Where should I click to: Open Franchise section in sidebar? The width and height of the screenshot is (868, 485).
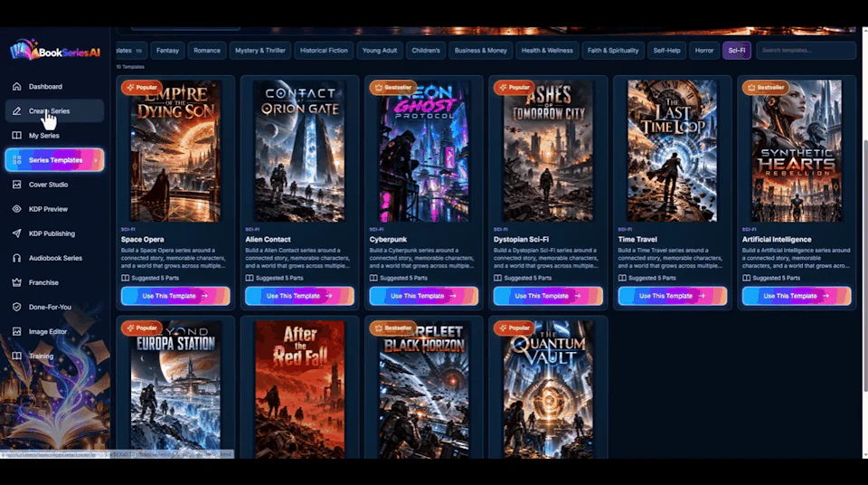(x=54, y=282)
